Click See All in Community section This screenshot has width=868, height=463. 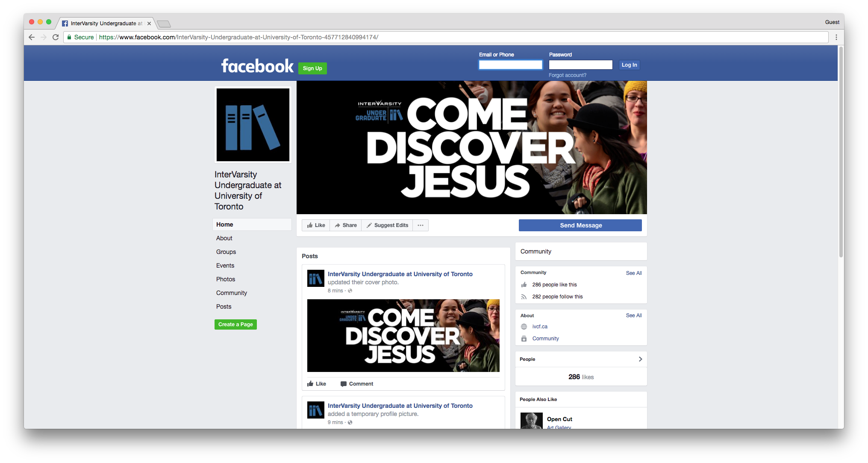(x=633, y=273)
